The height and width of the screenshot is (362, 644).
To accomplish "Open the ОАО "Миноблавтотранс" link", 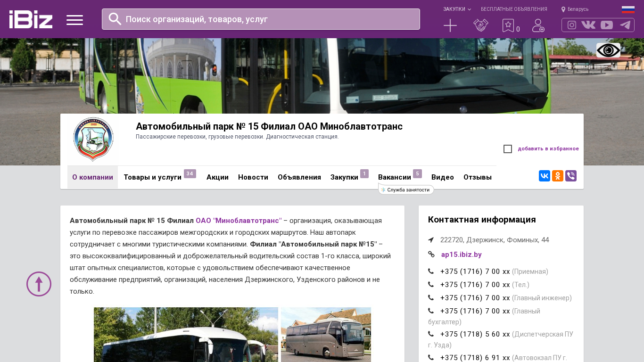I will point(239,221).
